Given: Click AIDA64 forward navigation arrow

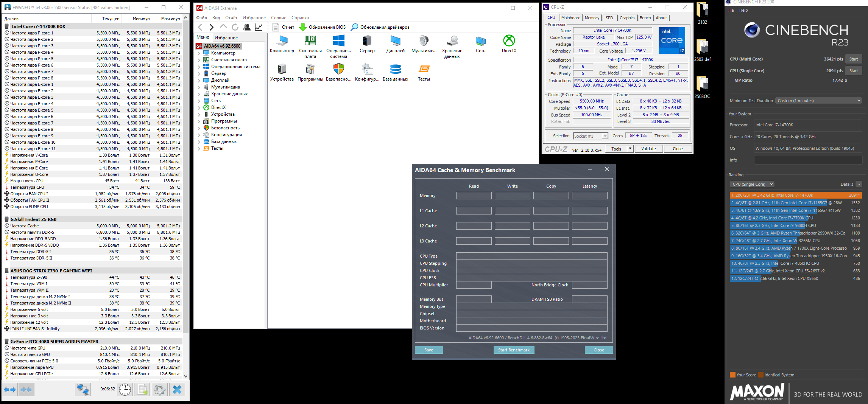Looking at the screenshot, I should pos(212,27).
